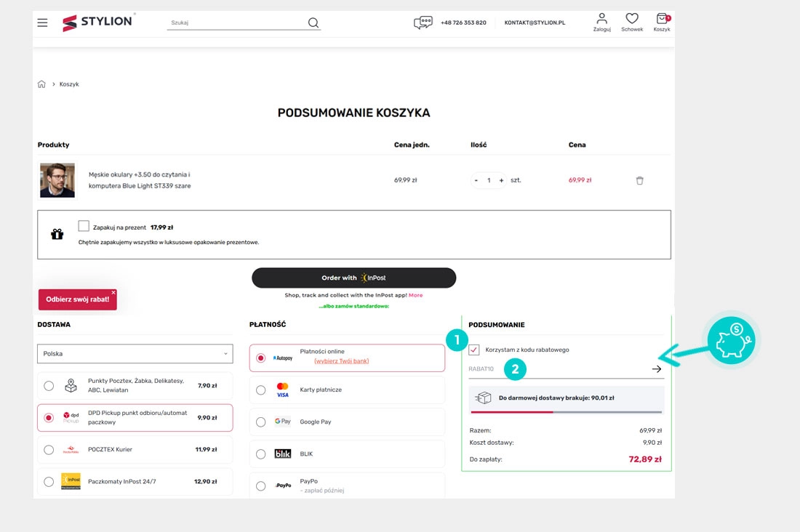Increase quantity with the plus button
The height and width of the screenshot is (532, 800).
pos(501,180)
